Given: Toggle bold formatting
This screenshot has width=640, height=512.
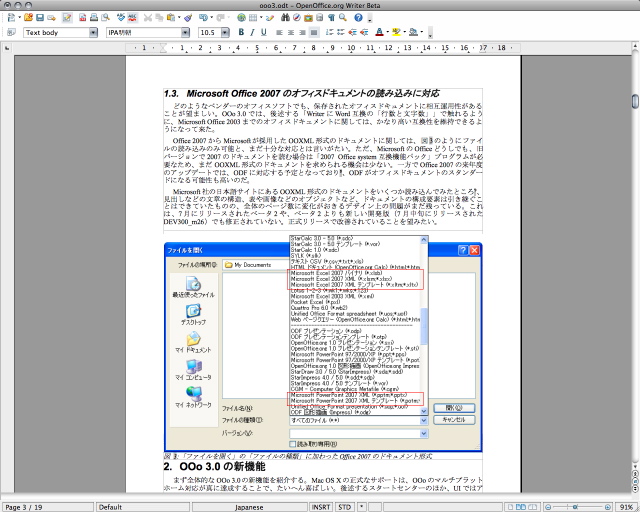Looking at the screenshot, I should pos(241,32).
